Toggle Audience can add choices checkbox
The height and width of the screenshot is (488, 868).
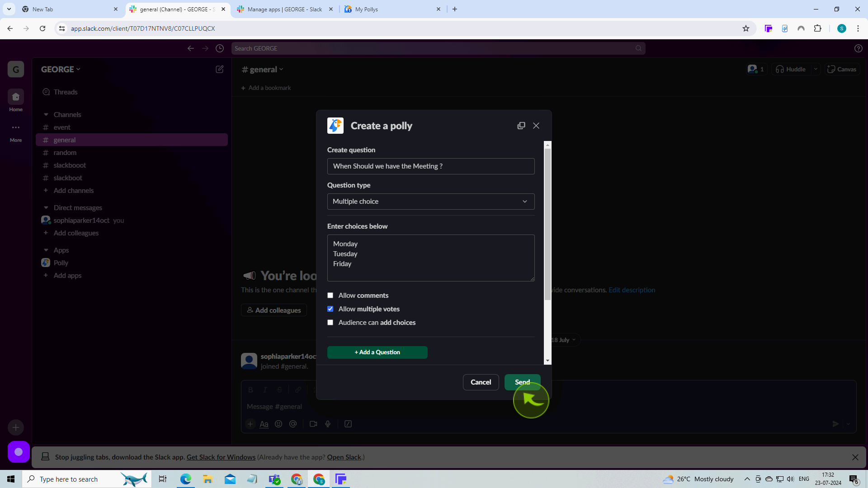pos(330,322)
